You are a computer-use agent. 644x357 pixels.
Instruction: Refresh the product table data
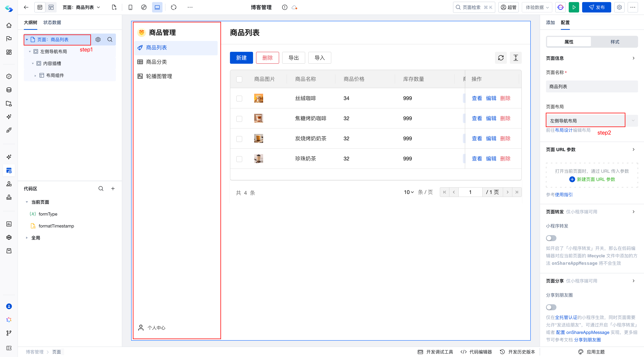tap(501, 58)
